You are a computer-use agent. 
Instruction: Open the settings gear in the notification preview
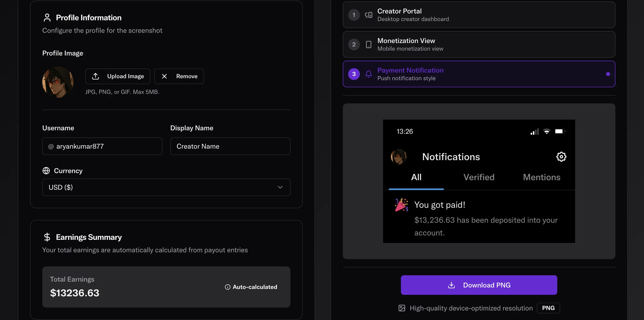pyautogui.click(x=561, y=157)
